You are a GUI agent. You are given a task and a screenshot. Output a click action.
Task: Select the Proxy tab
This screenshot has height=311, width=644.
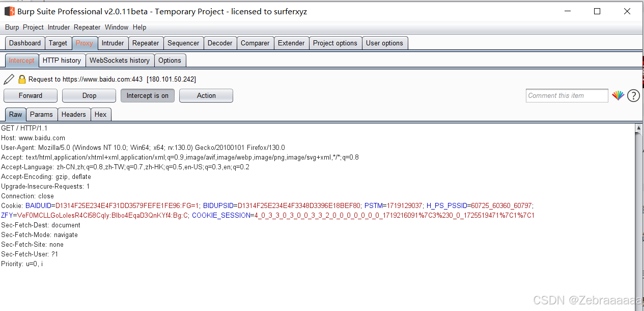(85, 43)
